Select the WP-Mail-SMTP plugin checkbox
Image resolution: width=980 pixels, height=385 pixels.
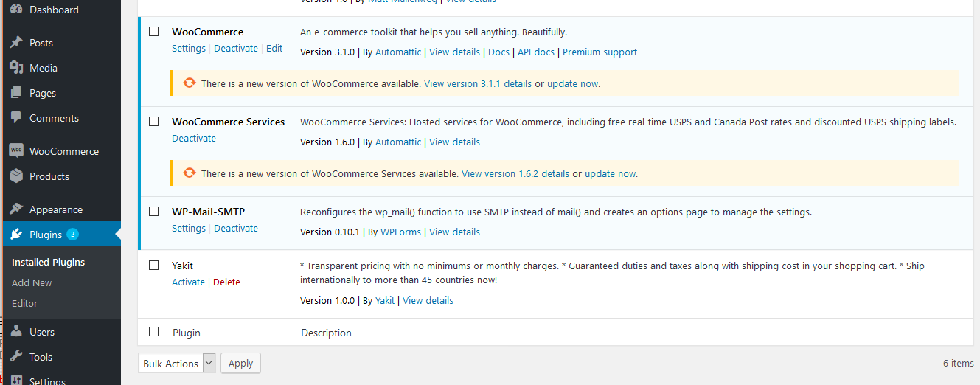[x=154, y=212]
